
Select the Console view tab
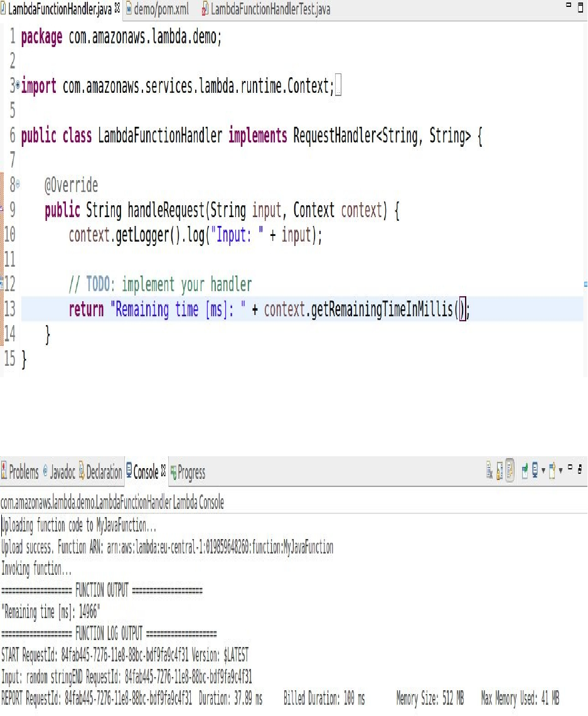pyautogui.click(x=146, y=472)
